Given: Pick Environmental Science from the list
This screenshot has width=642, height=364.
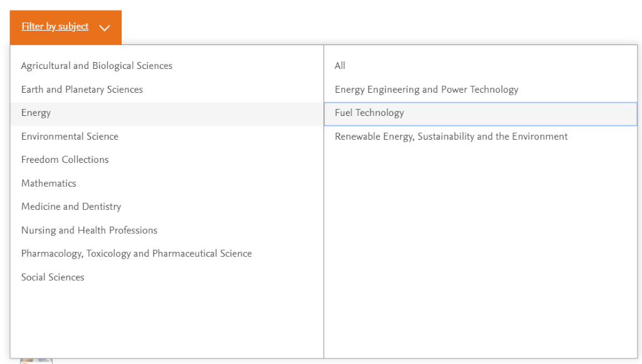Looking at the screenshot, I should pyautogui.click(x=167, y=137).
